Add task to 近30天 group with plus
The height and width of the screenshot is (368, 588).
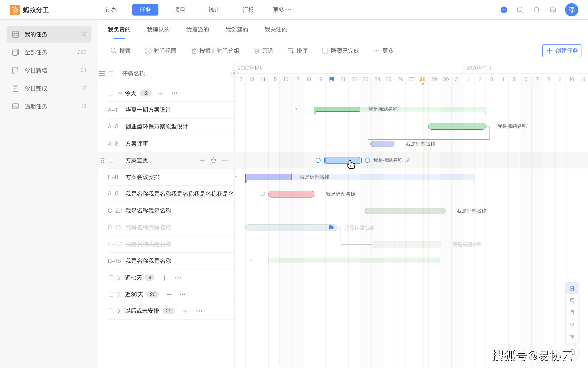[x=169, y=294]
